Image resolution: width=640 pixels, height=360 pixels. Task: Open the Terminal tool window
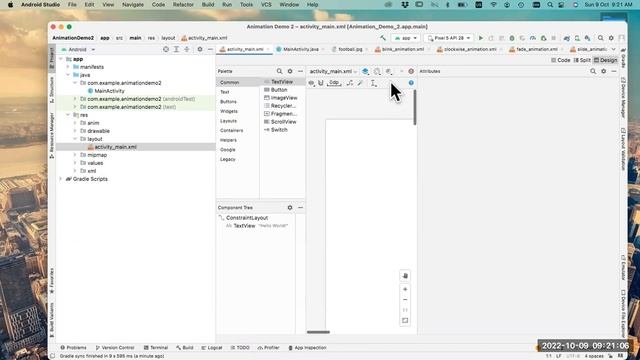click(156, 348)
